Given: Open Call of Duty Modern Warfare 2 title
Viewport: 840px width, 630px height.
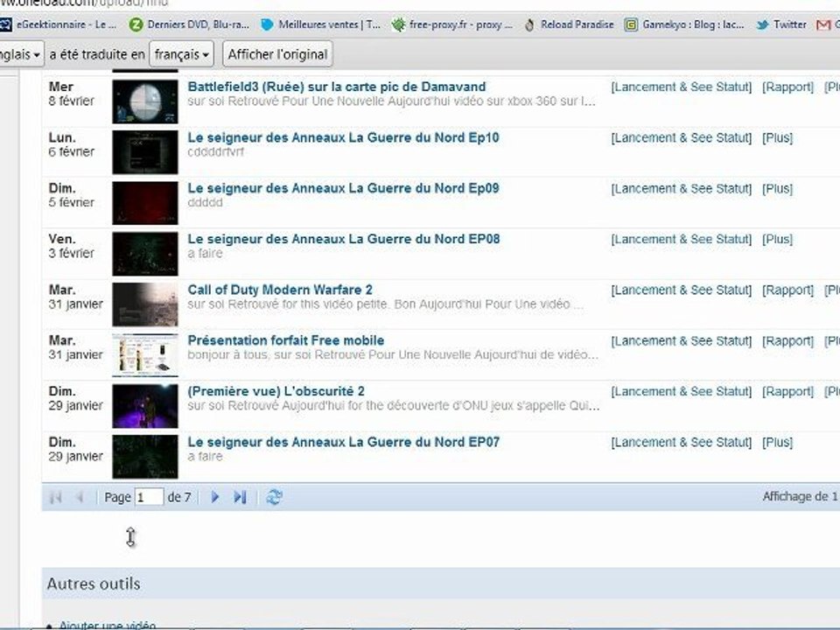Looking at the screenshot, I should coord(280,290).
